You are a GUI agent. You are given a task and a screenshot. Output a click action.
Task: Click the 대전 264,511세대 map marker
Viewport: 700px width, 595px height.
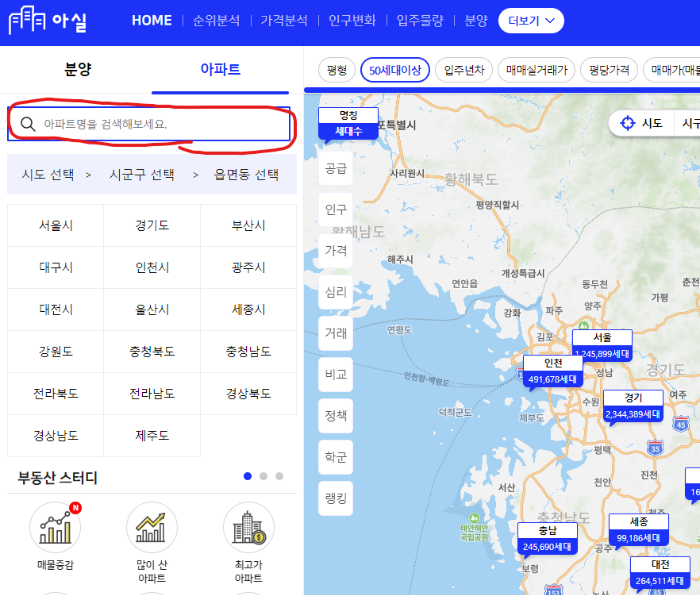660,573
